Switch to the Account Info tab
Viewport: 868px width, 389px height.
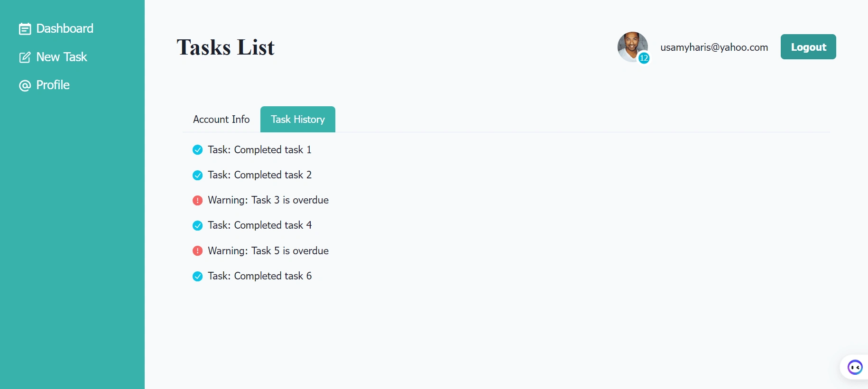[222, 120]
